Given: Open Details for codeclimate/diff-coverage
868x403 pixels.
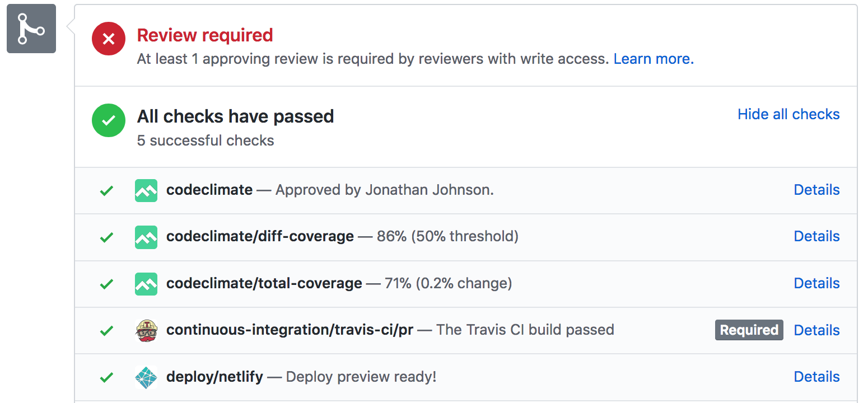Looking at the screenshot, I should click(x=816, y=237).
